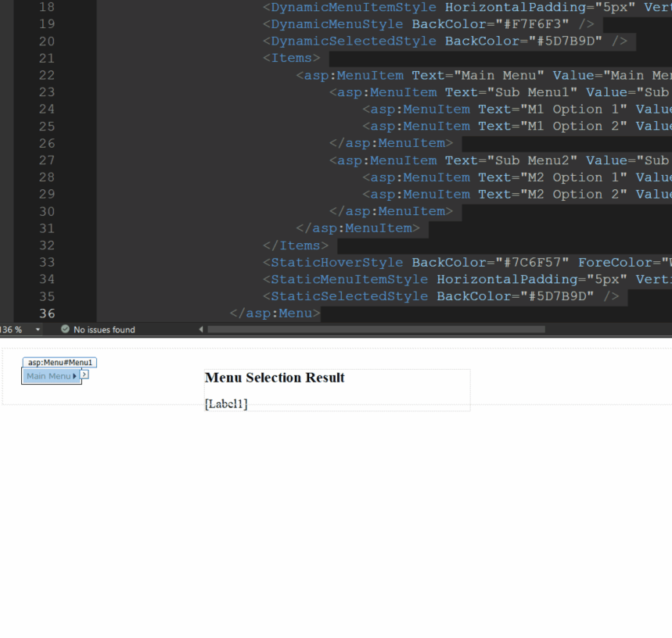This screenshot has height=638, width=672.
Task: Select the [Label1] placeholder in design view
Action: [x=225, y=403]
